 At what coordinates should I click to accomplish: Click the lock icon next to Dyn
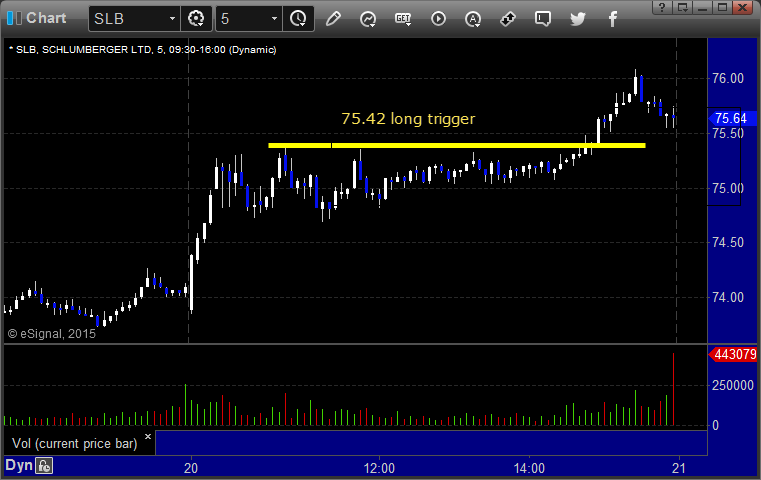(44, 466)
